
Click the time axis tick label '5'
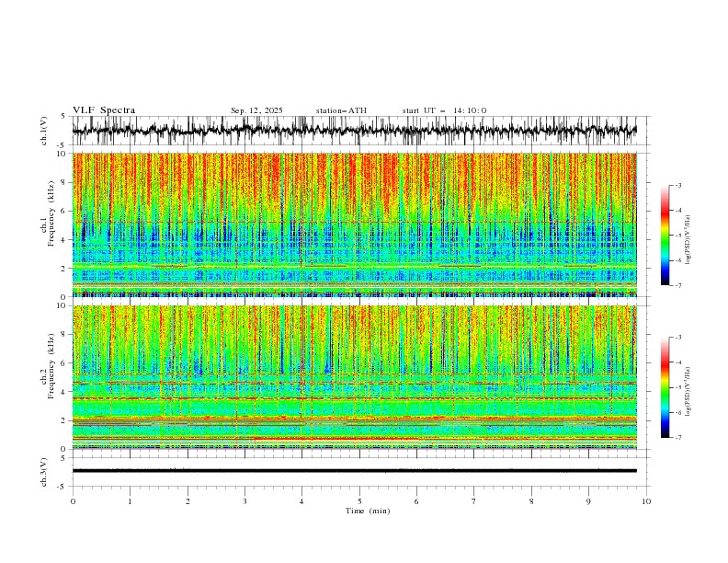tap(359, 501)
